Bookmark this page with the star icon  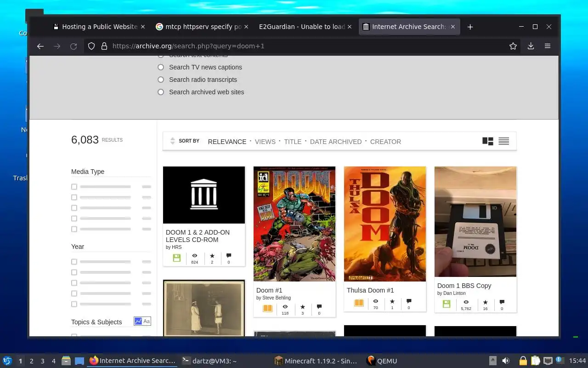[x=513, y=46]
